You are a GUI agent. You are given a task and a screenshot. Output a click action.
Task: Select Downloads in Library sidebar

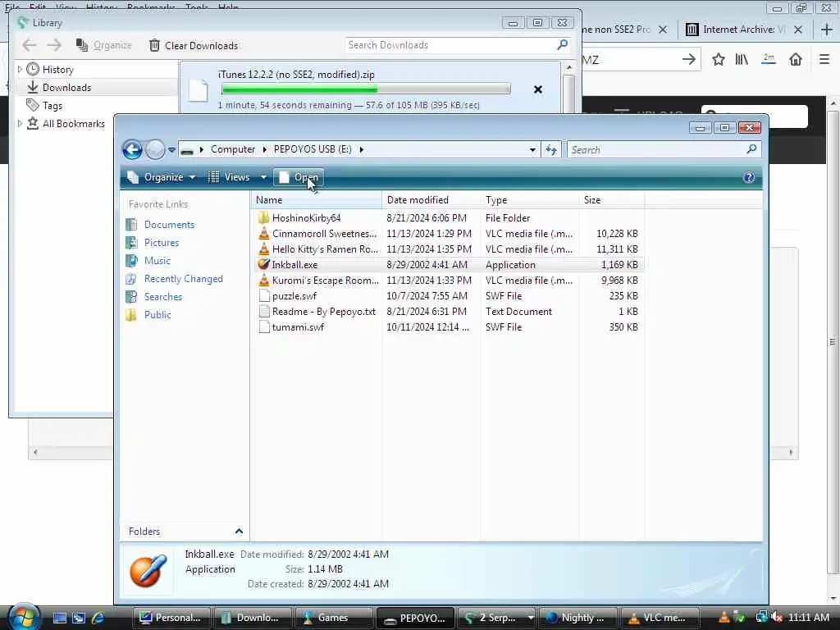pos(66,87)
